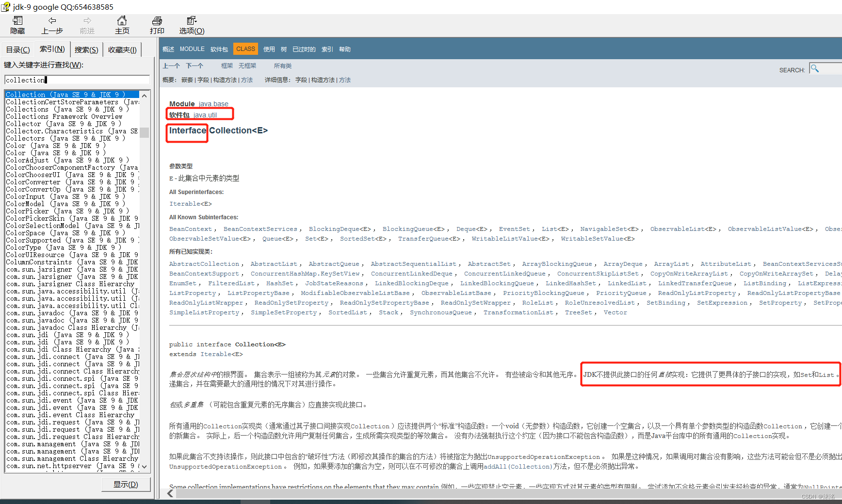Viewport: 842px width, 504px height.
Task: Click the SEARCH magnifier icon
Action: pos(814,69)
